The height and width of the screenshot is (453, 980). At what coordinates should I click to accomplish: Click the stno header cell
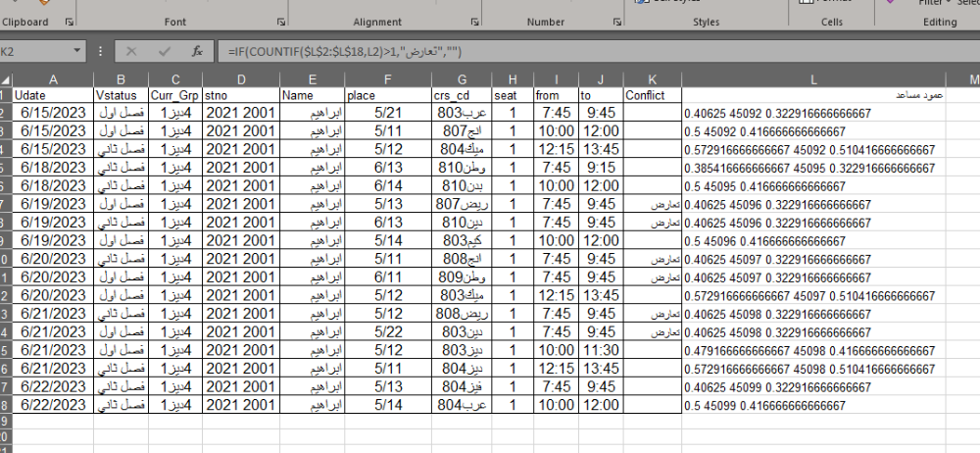pyautogui.click(x=241, y=95)
